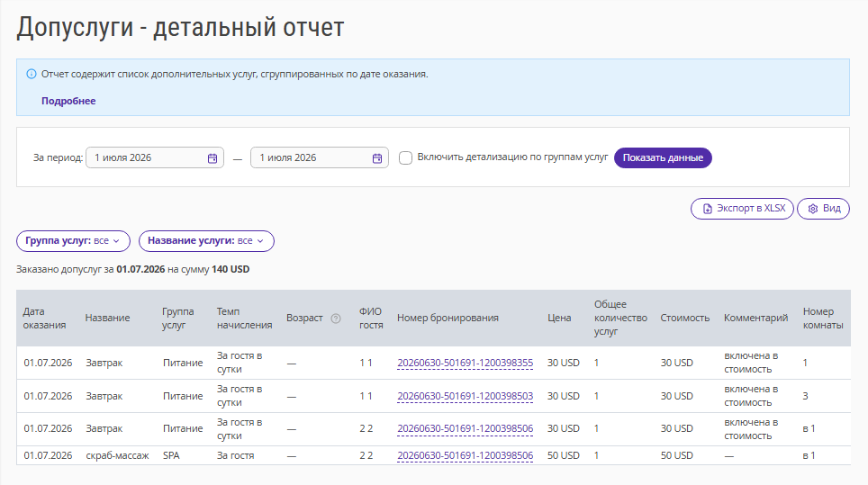868x485 pixels.
Task: Click the Показать данные button
Action: 663,157
